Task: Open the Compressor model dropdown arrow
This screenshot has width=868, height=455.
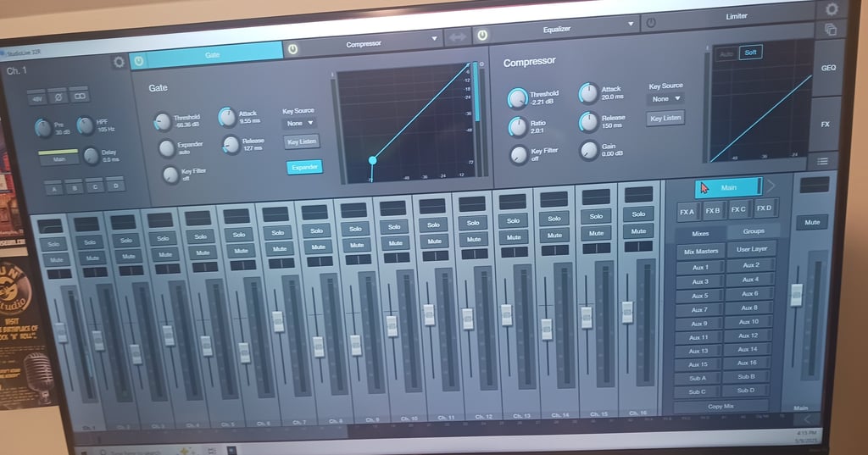Action: coord(434,39)
